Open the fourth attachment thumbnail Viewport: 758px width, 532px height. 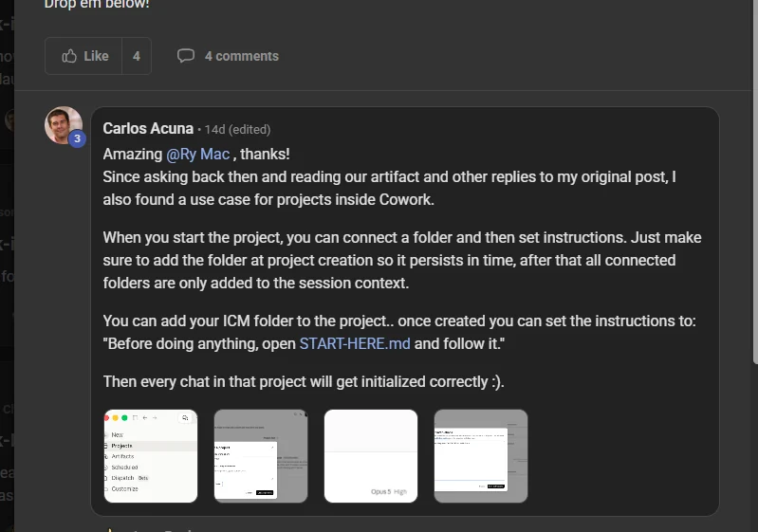tap(481, 456)
